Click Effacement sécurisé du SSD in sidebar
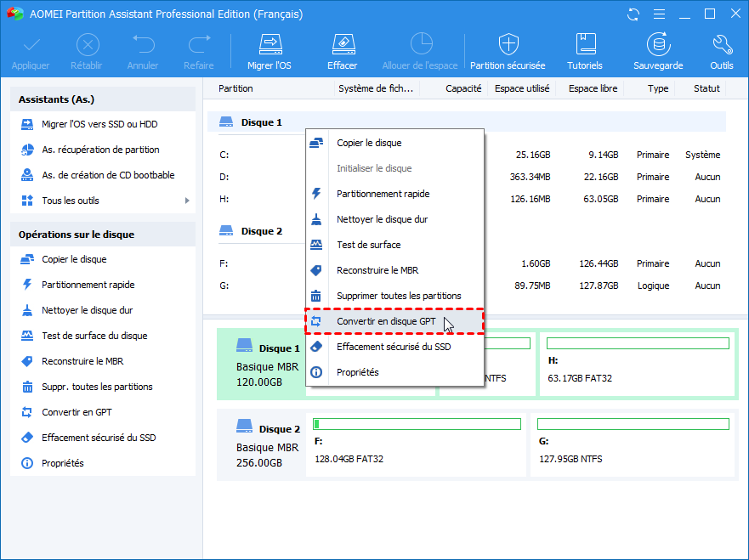Image resolution: width=749 pixels, height=560 pixels. tap(99, 438)
